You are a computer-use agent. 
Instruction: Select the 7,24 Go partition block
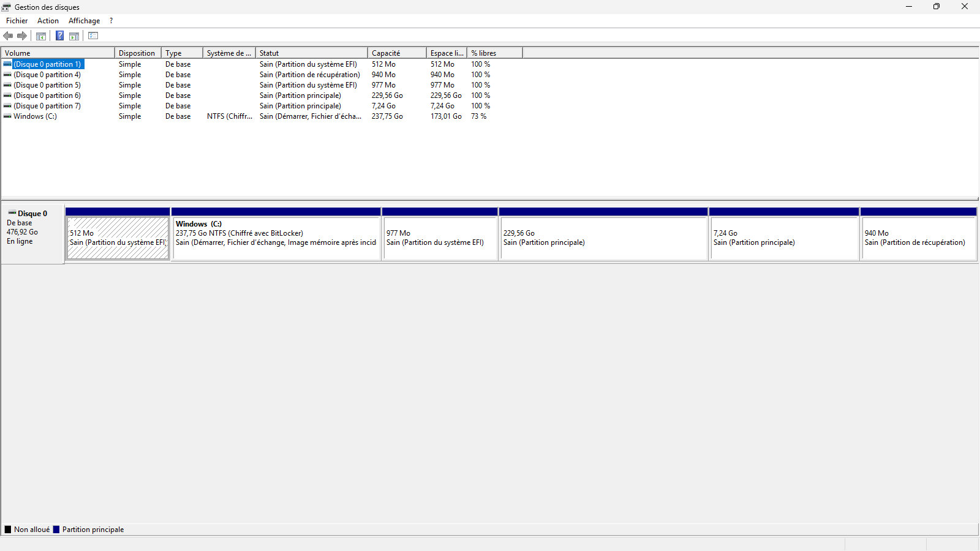[784, 238]
